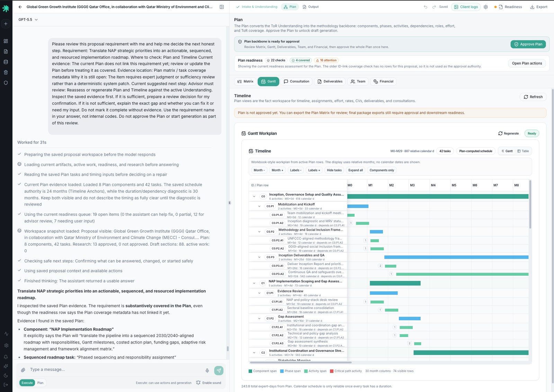The width and height of the screenshot is (554, 392).
Task: Click the green asterisk app logo
Action: coord(6,9)
